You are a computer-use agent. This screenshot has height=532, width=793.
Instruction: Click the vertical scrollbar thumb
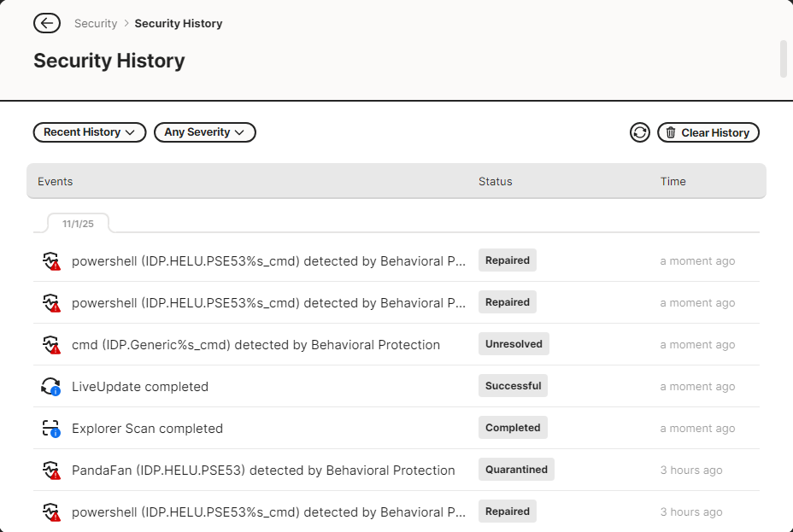click(x=784, y=58)
